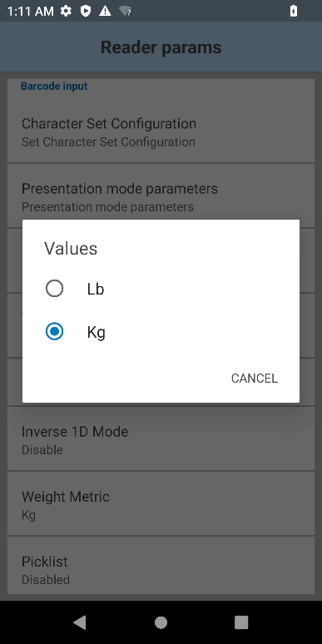
Task: Tap the Barcode input section header
Action: 54,87
